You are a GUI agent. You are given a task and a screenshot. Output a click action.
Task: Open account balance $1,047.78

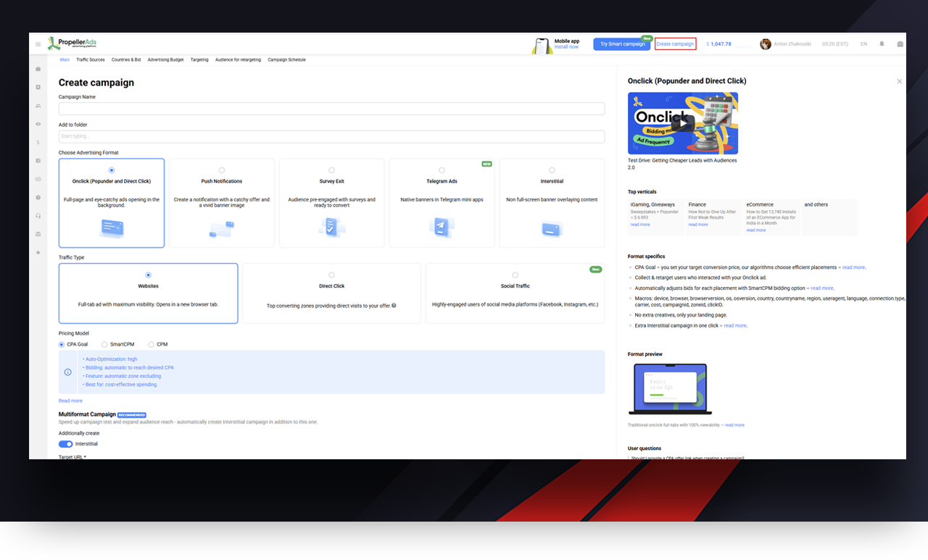[718, 44]
